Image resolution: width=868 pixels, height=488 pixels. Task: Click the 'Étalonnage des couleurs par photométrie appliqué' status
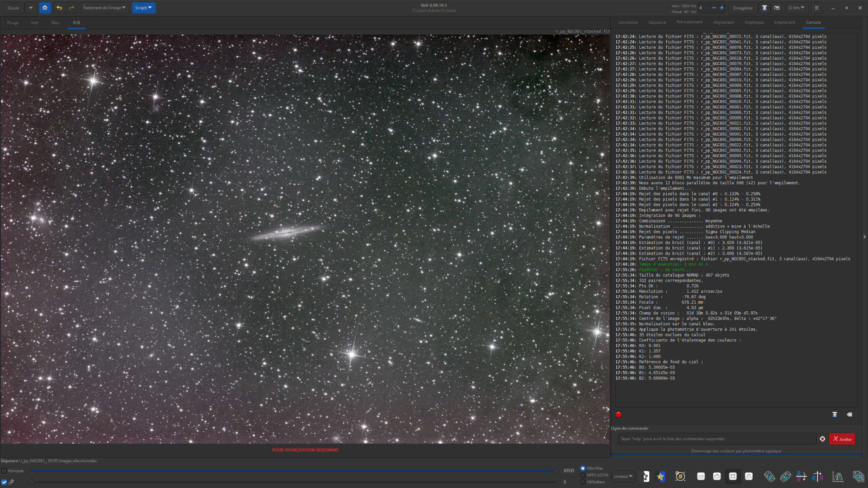[x=736, y=451]
